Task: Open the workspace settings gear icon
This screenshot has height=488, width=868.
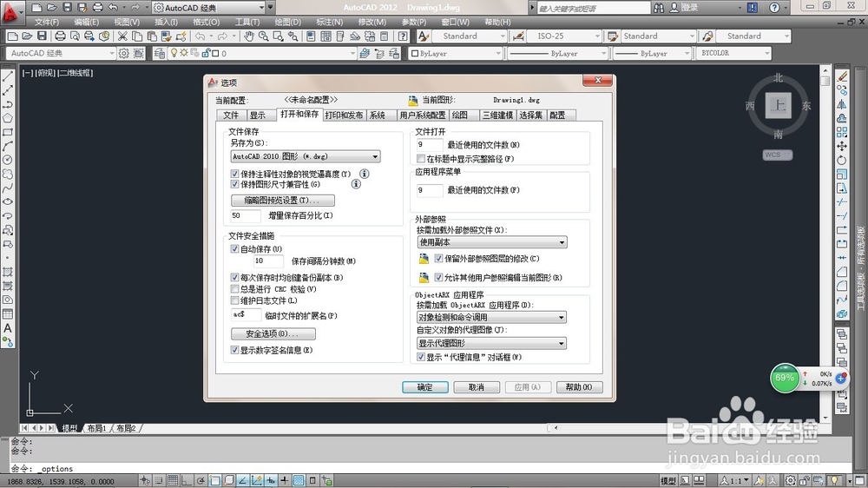Action: coord(124,53)
